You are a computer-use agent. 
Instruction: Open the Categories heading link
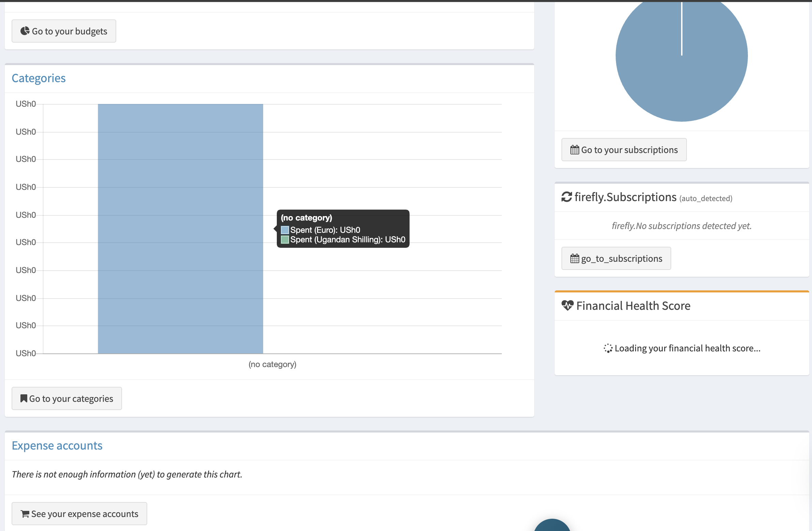coord(39,78)
